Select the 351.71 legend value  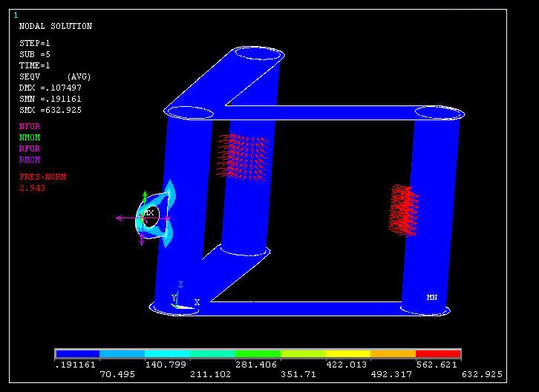(298, 374)
